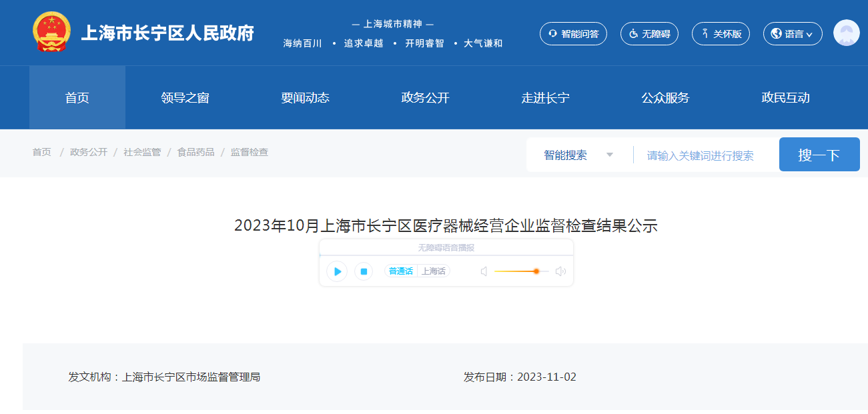Viewport: 868px width, 414px height.
Task: Expand the 智能搜索 search type dropdown
Action: [x=578, y=155]
